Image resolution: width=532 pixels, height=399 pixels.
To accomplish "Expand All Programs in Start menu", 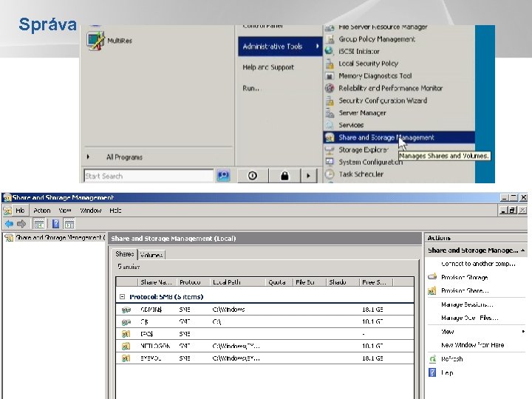I will (x=123, y=157).
